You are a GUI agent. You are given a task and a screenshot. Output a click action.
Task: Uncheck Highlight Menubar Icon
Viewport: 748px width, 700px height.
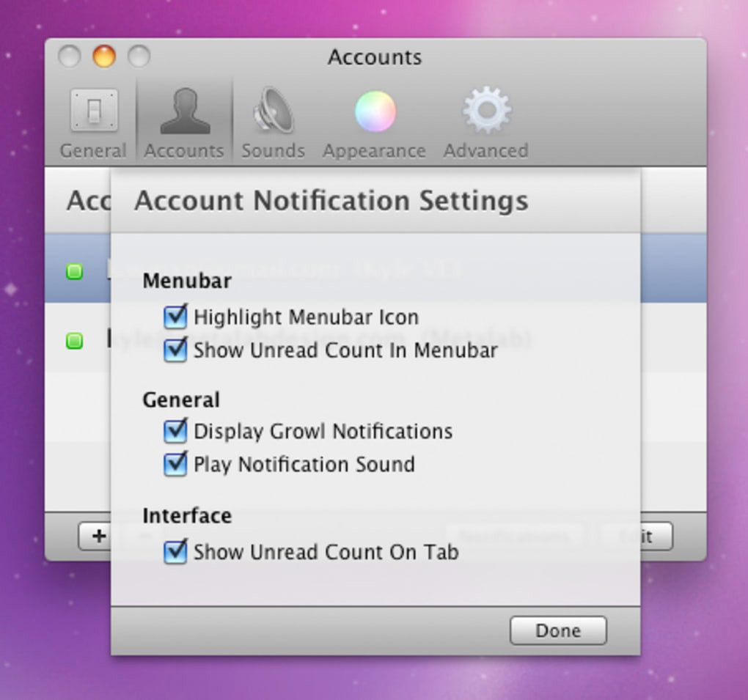[x=175, y=317]
